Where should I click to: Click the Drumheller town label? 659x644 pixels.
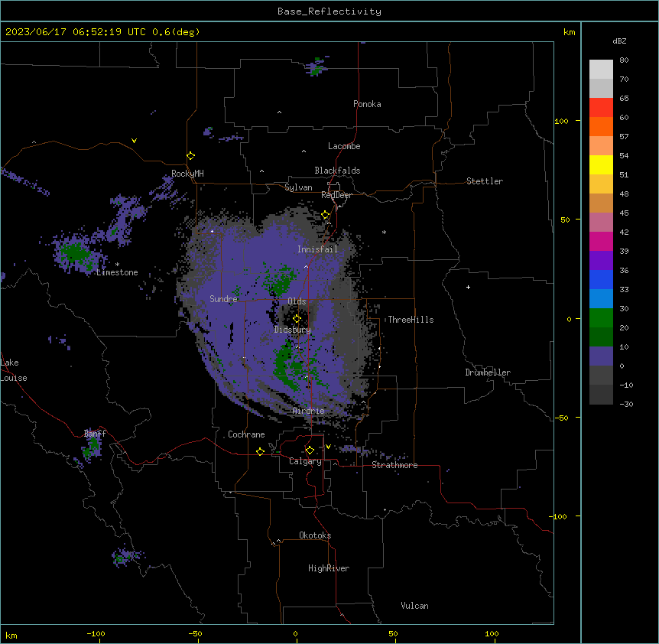point(488,372)
